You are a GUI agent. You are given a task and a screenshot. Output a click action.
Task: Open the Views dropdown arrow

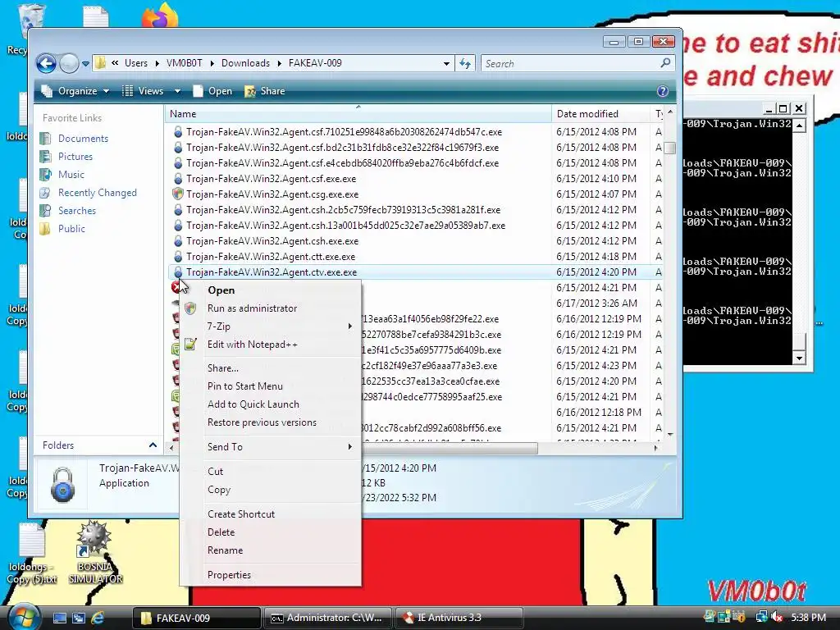tap(177, 91)
